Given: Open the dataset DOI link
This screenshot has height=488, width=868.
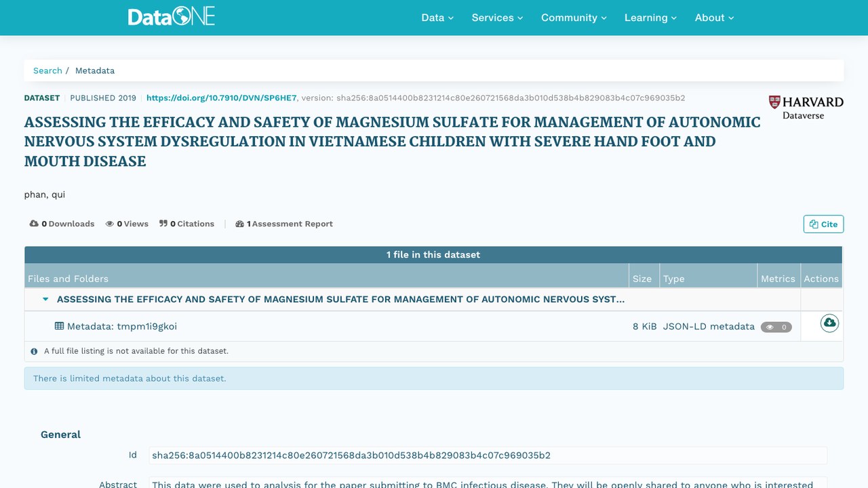Looking at the screenshot, I should pos(222,98).
